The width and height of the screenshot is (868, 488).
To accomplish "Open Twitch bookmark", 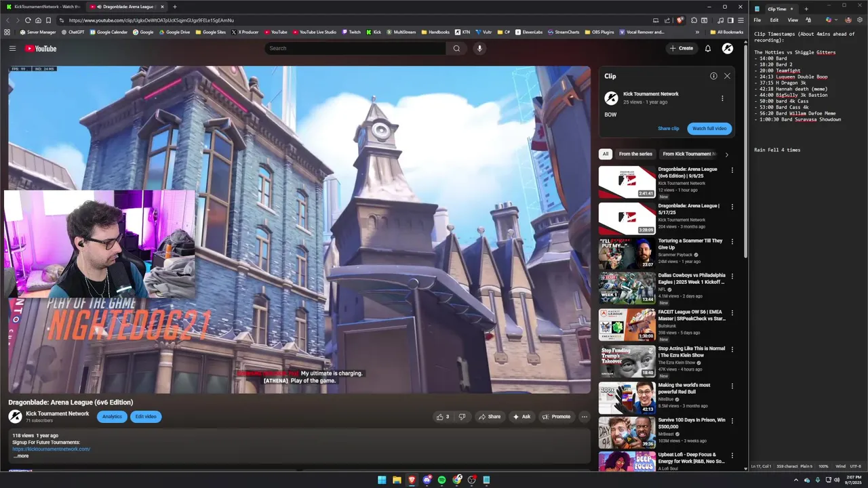I will (351, 32).
